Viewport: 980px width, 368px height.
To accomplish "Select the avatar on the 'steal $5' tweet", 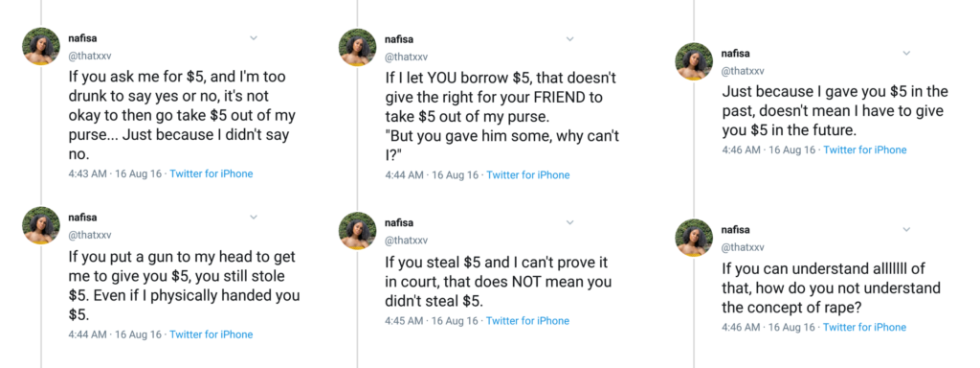I will [358, 230].
